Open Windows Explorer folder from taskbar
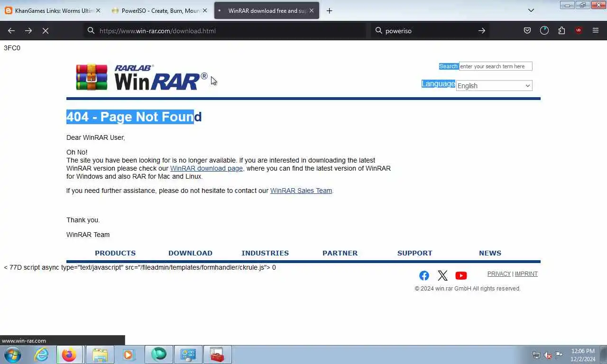 (100, 355)
